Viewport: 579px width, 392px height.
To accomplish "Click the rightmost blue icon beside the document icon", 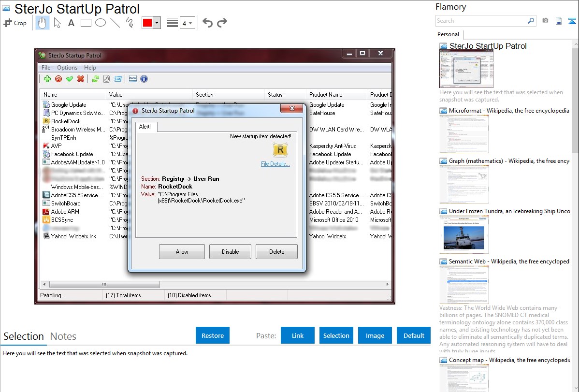I will pyautogui.click(x=572, y=21).
